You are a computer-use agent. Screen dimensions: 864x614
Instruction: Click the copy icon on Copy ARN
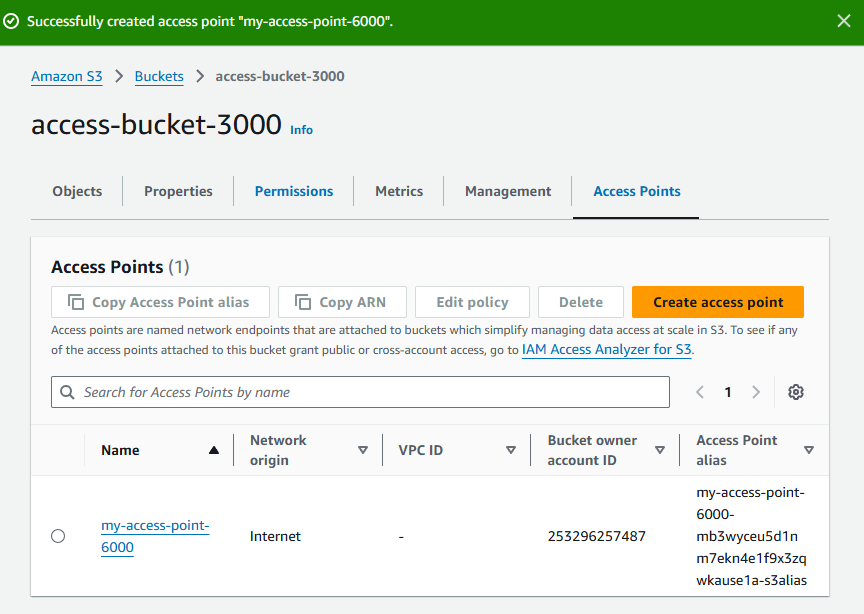pos(305,301)
